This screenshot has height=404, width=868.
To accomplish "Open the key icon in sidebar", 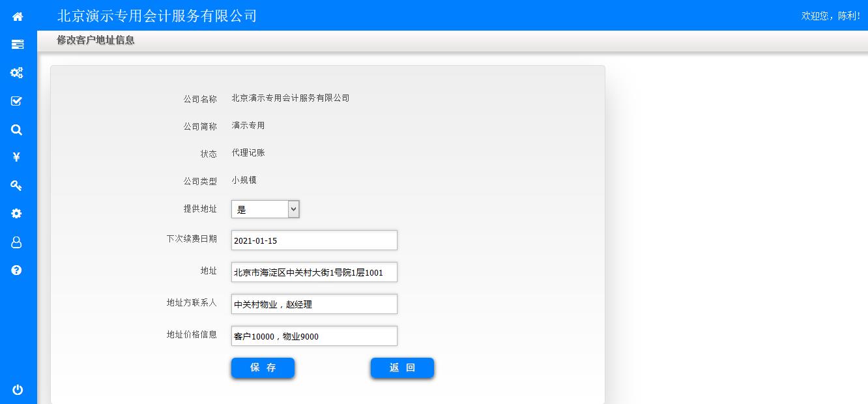I will pyautogui.click(x=17, y=186).
